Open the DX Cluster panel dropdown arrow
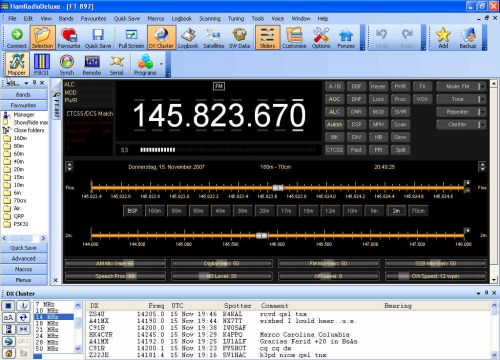 click(478, 293)
